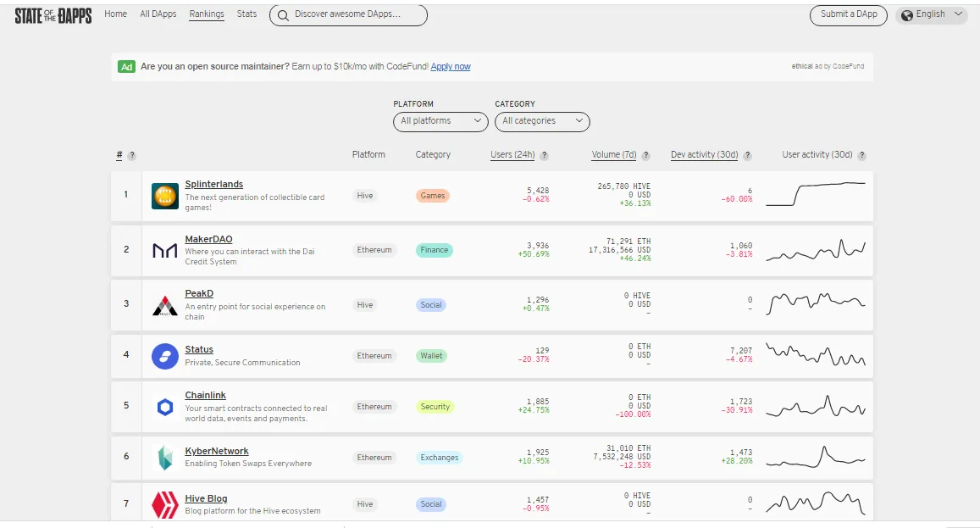This screenshot has width=980, height=528.
Task: Click Hive Blog's Hive platform tag
Action: coord(365,504)
